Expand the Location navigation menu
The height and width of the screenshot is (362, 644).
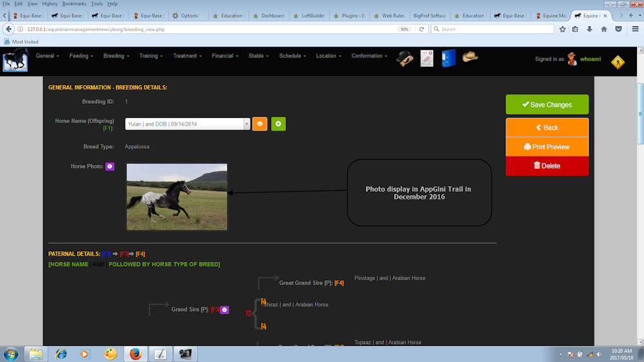[x=328, y=56]
